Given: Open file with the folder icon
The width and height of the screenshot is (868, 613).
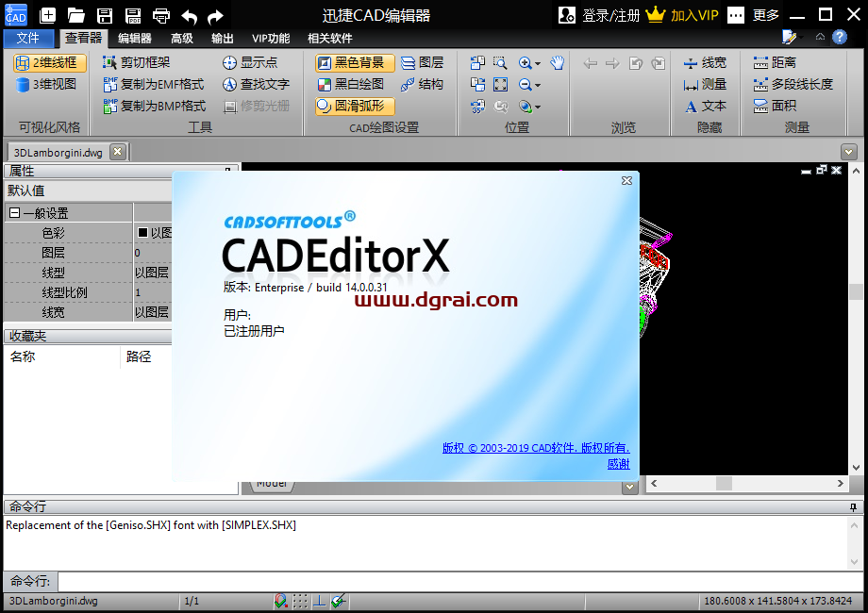Looking at the screenshot, I should click(x=75, y=15).
